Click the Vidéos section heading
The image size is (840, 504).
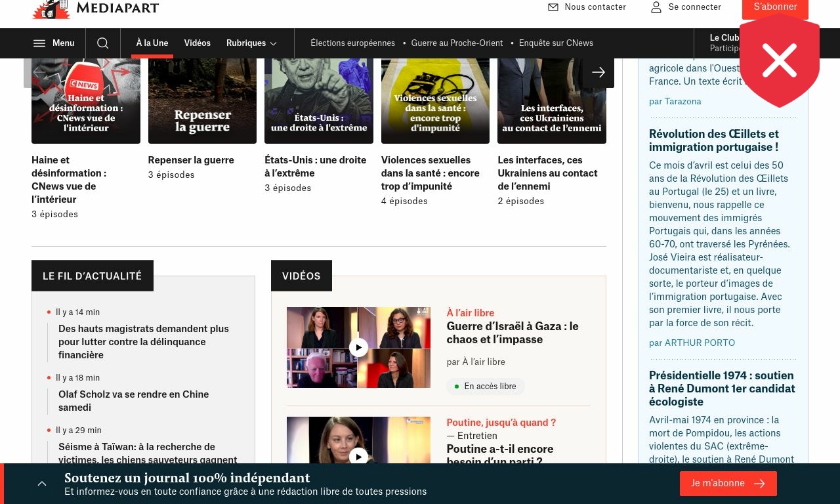pos(301,276)
